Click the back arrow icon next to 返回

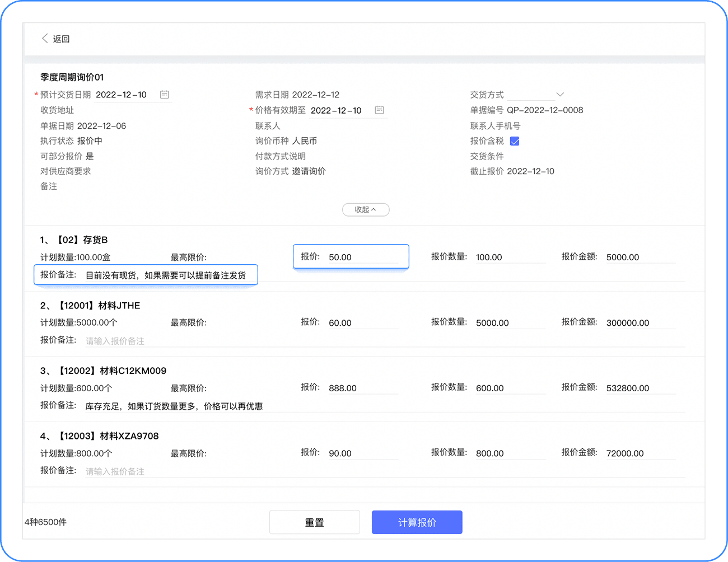[45, 39]
